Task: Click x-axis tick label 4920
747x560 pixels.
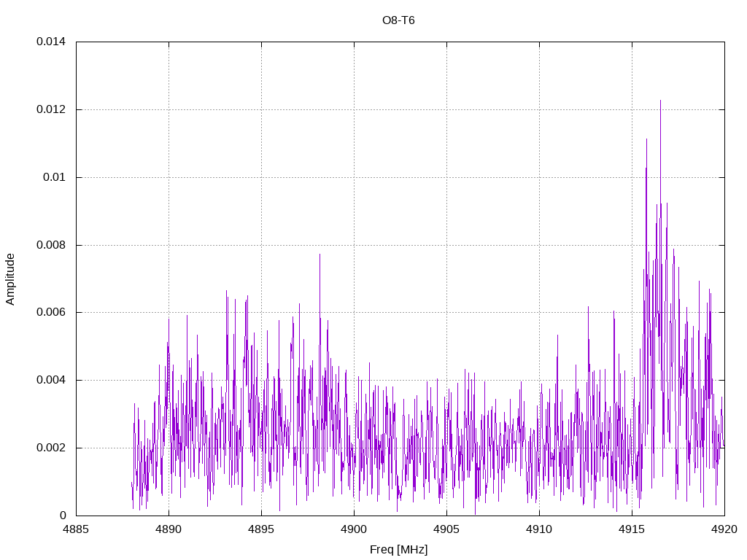Action: pos(724,529)
